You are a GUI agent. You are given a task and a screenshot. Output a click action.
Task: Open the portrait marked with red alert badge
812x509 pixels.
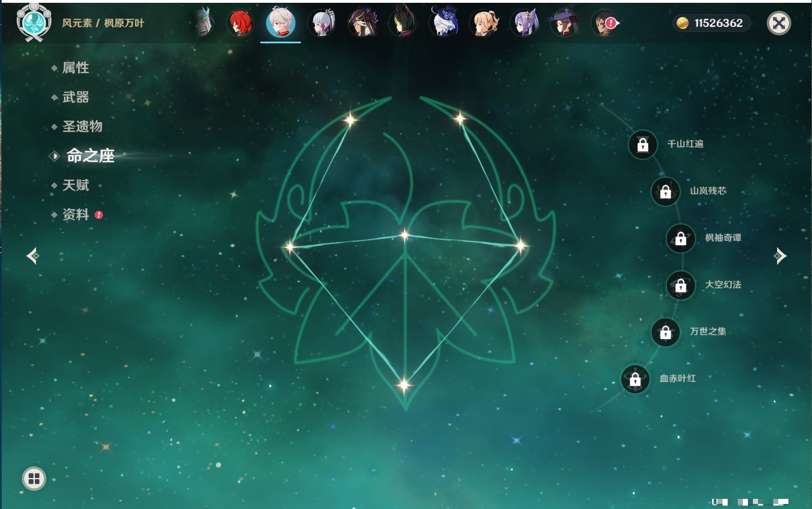click(x=606, y=23)
